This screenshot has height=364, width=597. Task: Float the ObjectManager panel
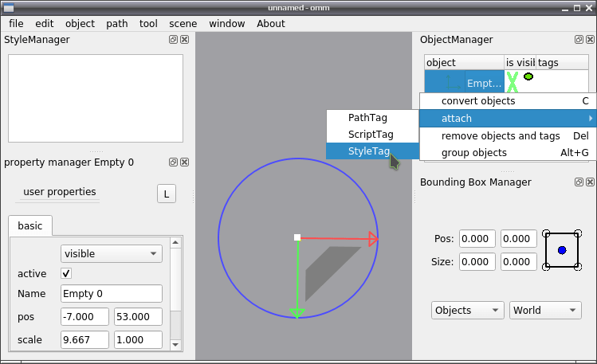pyautogui.click(x=579, y=40)
